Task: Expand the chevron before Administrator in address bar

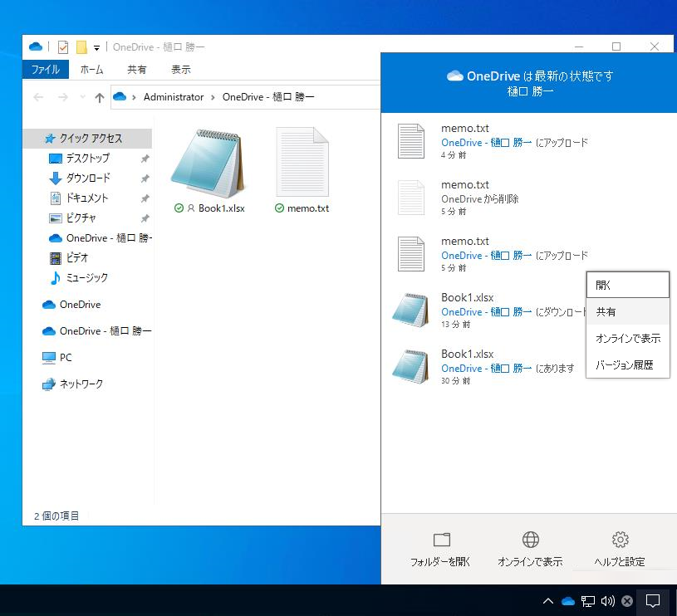Action: pyautogui.click(x=135, y=97)
